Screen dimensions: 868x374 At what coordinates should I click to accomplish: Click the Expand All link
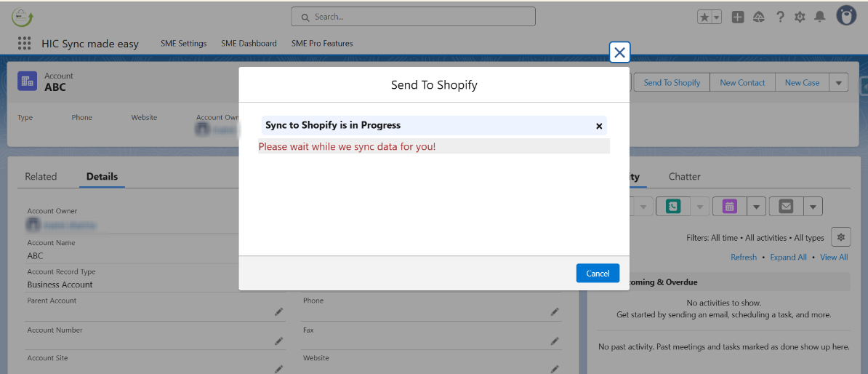(788, 258)
